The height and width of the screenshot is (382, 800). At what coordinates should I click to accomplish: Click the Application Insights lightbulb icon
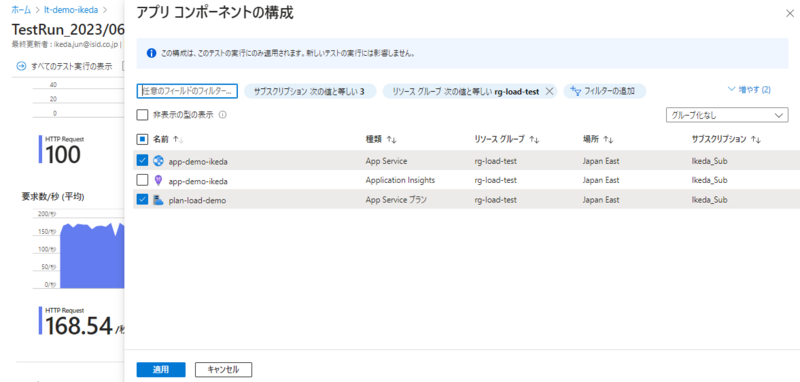pos(158,181)
